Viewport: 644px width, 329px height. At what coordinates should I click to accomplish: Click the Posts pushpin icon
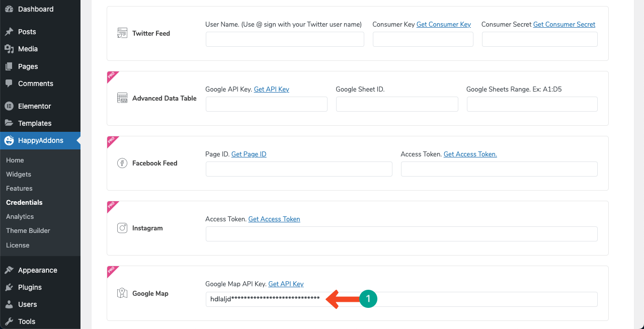(9, 32)
